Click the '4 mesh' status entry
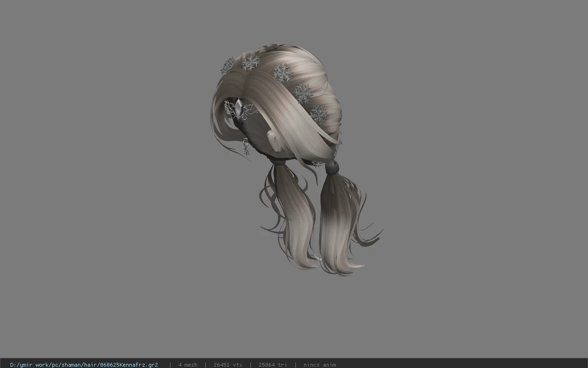This screenshot has width=588, height=368. click(x=188, y=365)
